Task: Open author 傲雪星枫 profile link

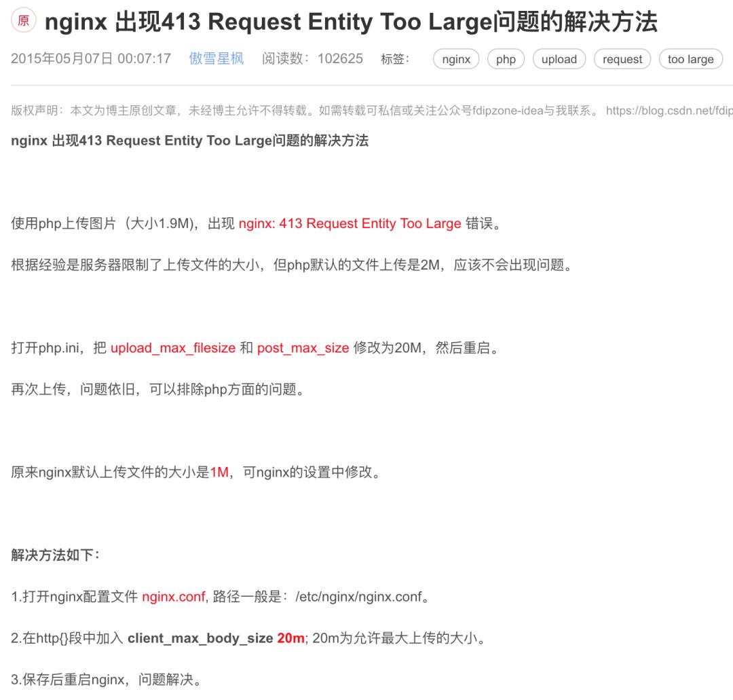Action: coord(217,58)
